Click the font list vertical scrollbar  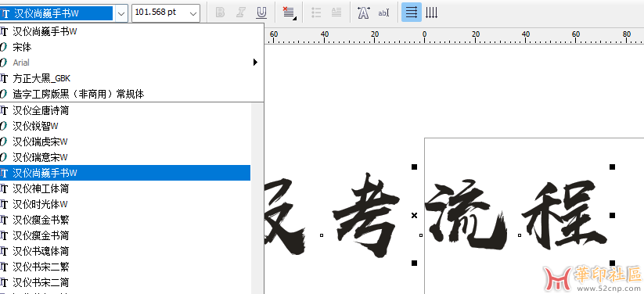point(257,198)
